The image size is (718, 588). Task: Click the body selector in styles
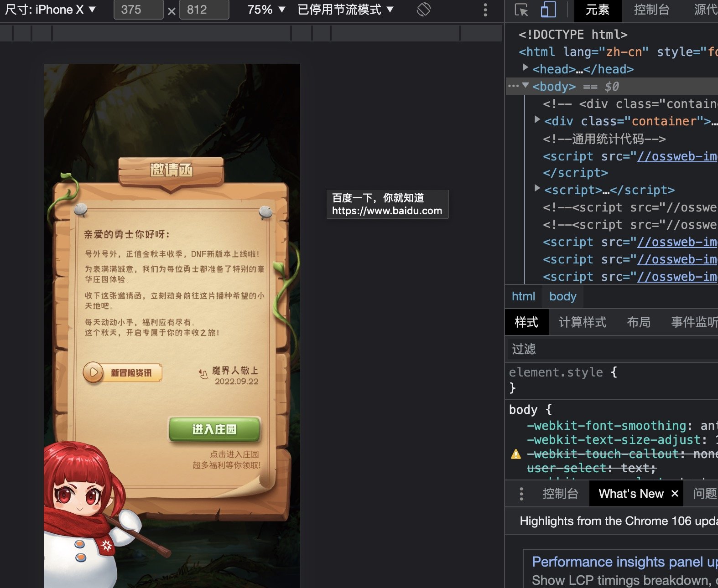pos(523,410)
